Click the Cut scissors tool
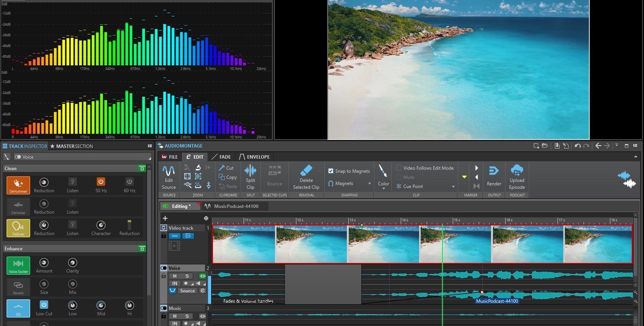644x326 pixels. [222, 168]
